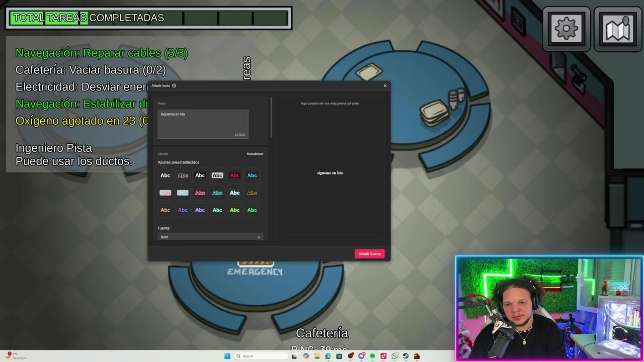644x362 pixels.
Task: Open the Fuente dropdown showing Bold
Action: (210, 237)
